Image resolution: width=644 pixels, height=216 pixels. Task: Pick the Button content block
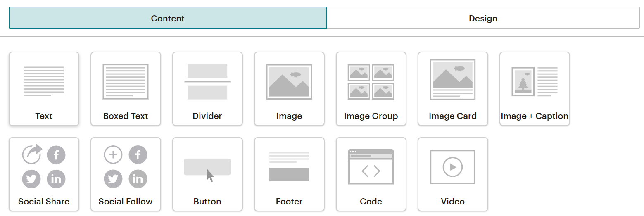[207, 174]
